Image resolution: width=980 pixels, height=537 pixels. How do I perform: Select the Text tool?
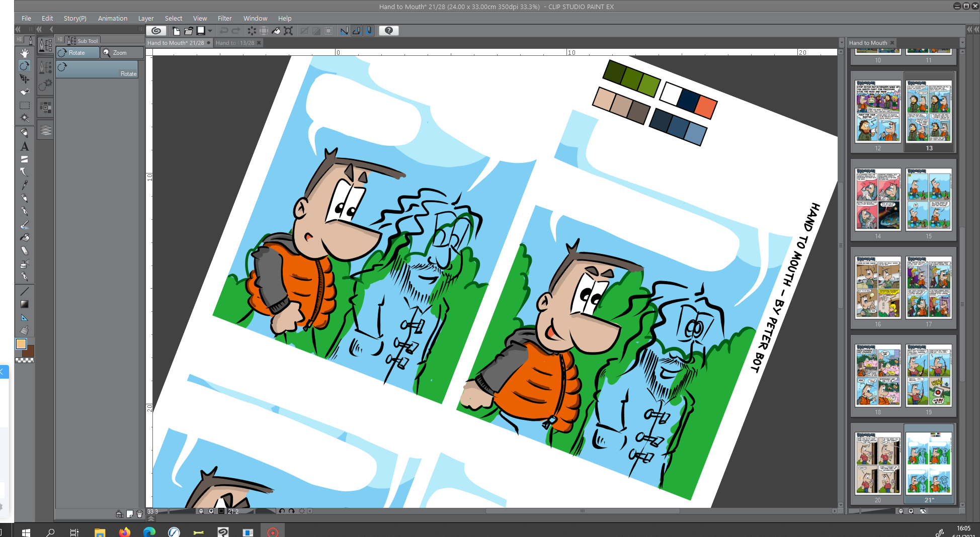coord(24,146)
